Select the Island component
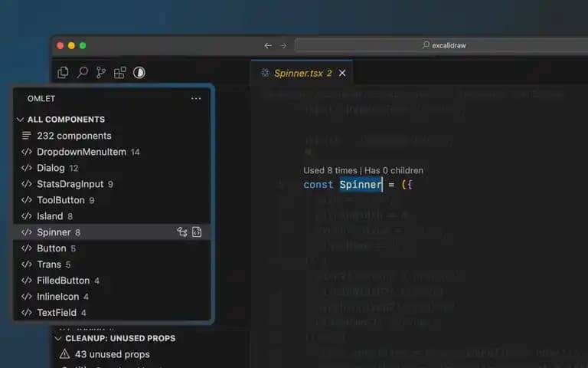 point(112,216)
